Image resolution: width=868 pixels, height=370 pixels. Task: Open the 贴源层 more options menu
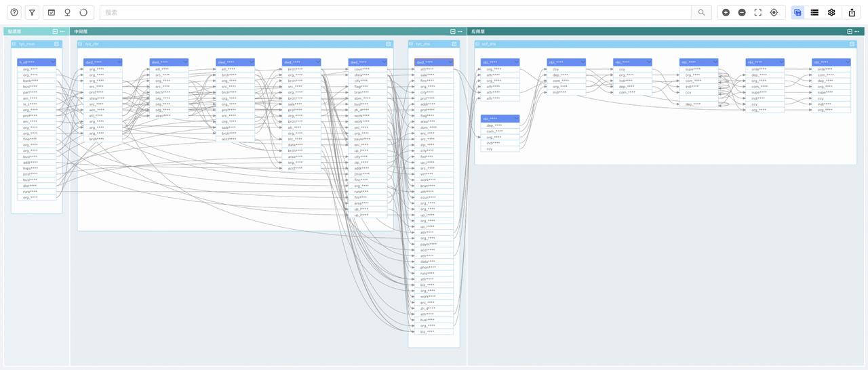click(62, 31)
